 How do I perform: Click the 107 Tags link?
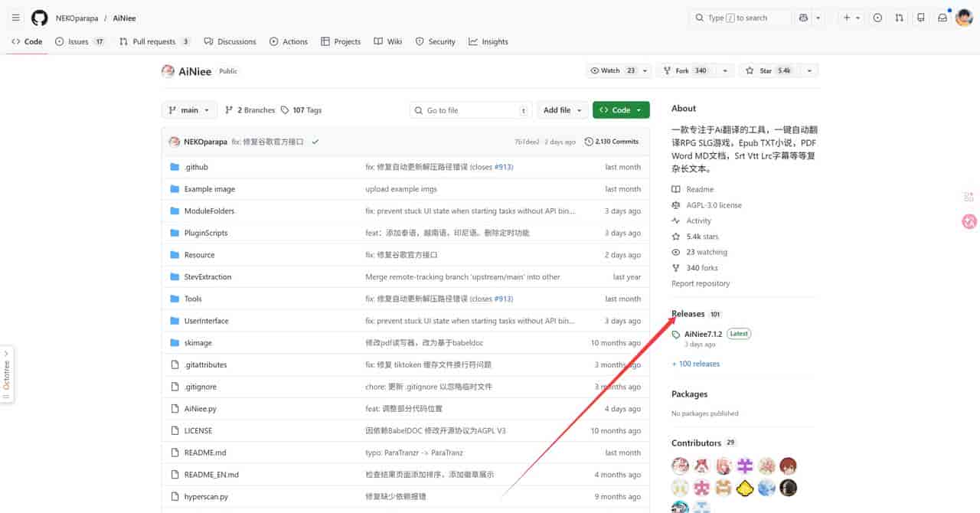[301, 110]
